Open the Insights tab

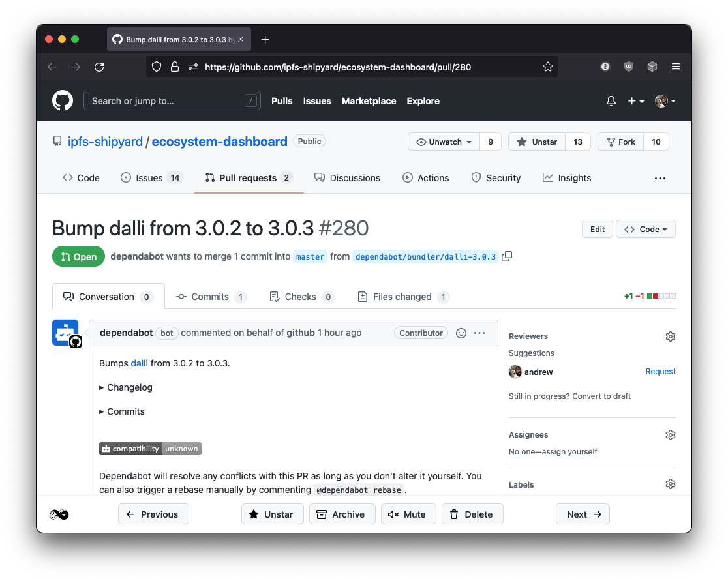[567, 178]
